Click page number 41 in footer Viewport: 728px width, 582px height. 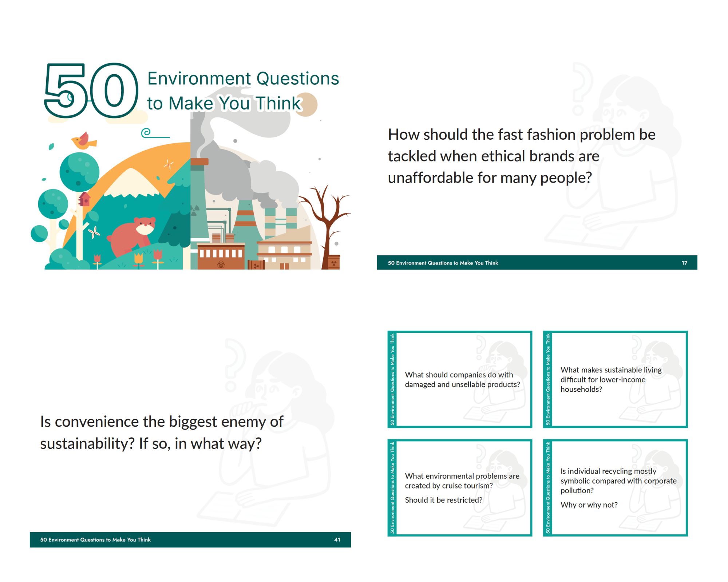[x=337, y=540]
